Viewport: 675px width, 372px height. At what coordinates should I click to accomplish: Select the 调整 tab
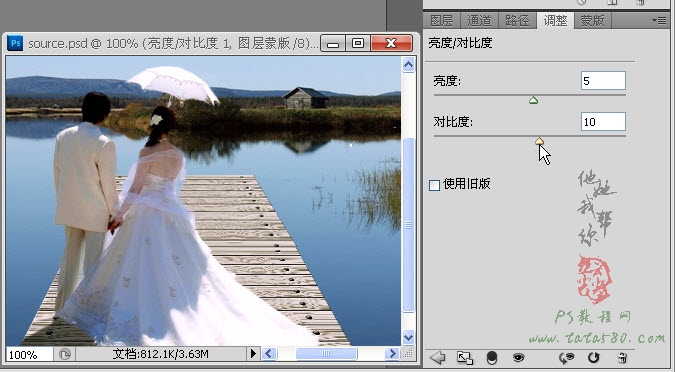point(555,20)
